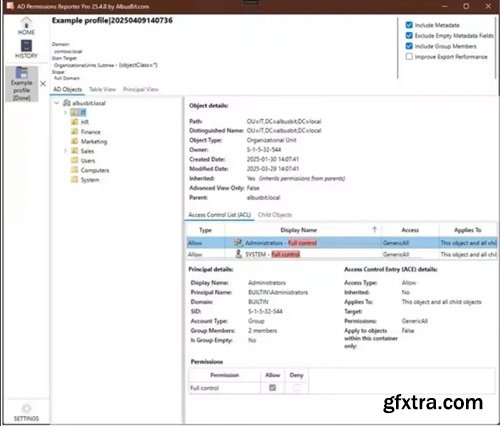Image resolution: width=500 pixels, height=426 pixels.
Task: Click the Access column header
Action: [410, 230]
